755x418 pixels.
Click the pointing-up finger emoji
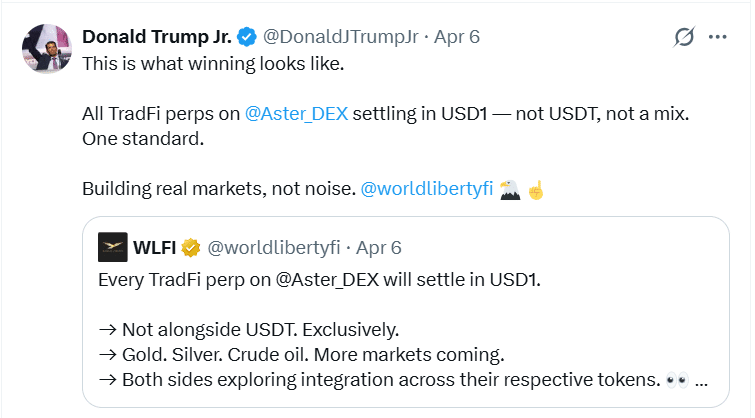(536, 189)
